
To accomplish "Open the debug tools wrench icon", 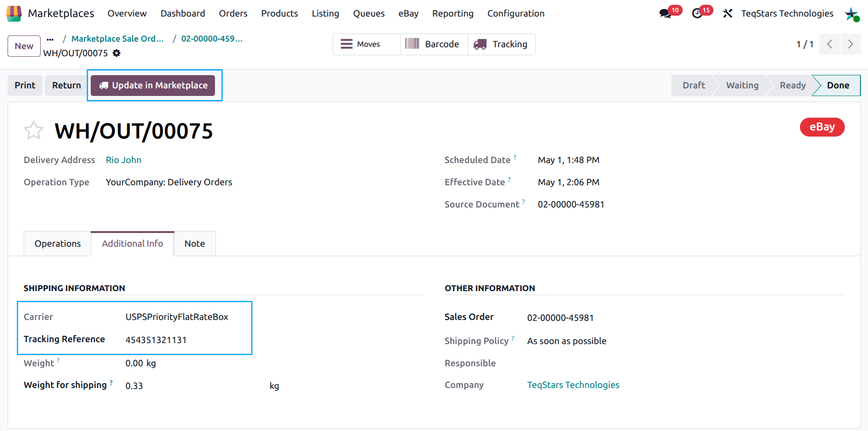I will point(728,14).
